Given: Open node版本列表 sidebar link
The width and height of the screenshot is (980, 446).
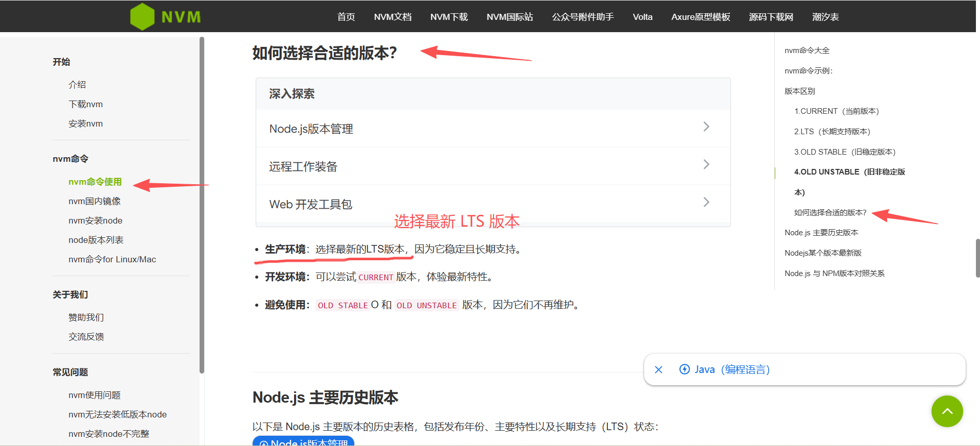Looking at the screenshot, I should tap(96, 240).
